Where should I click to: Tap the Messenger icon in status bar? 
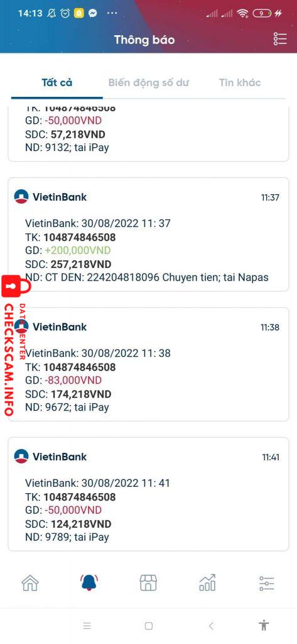(93, 13)
